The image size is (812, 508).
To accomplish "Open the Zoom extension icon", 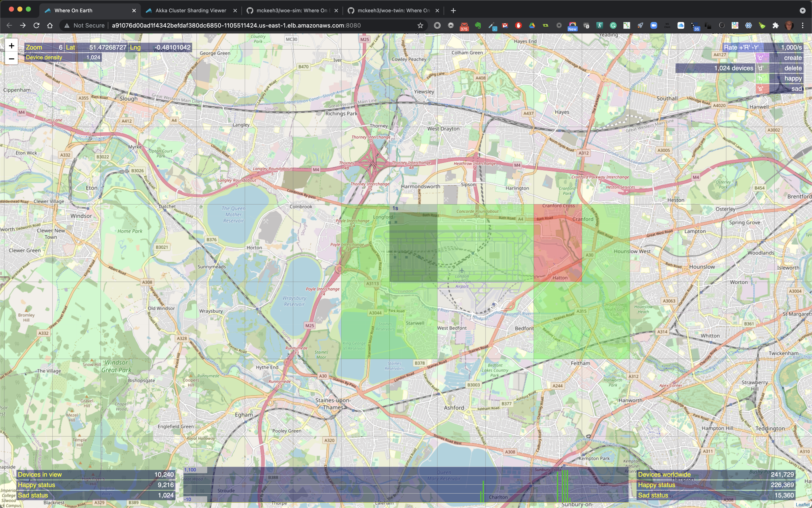I will tap(654, 26).
